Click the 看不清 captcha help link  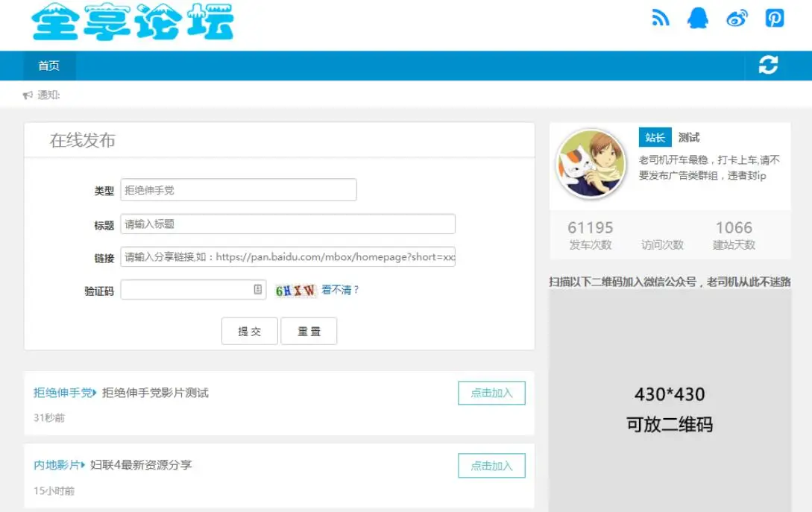coord(340,291)
